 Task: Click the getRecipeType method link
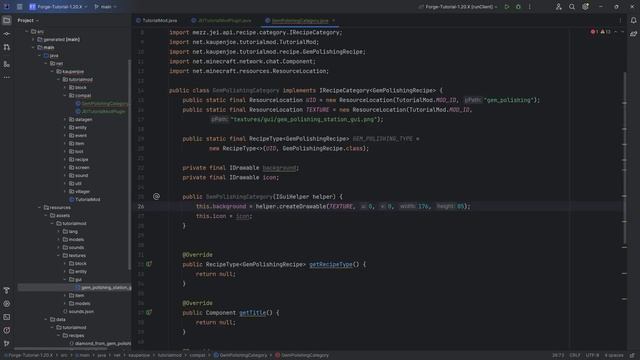point(331,264)
